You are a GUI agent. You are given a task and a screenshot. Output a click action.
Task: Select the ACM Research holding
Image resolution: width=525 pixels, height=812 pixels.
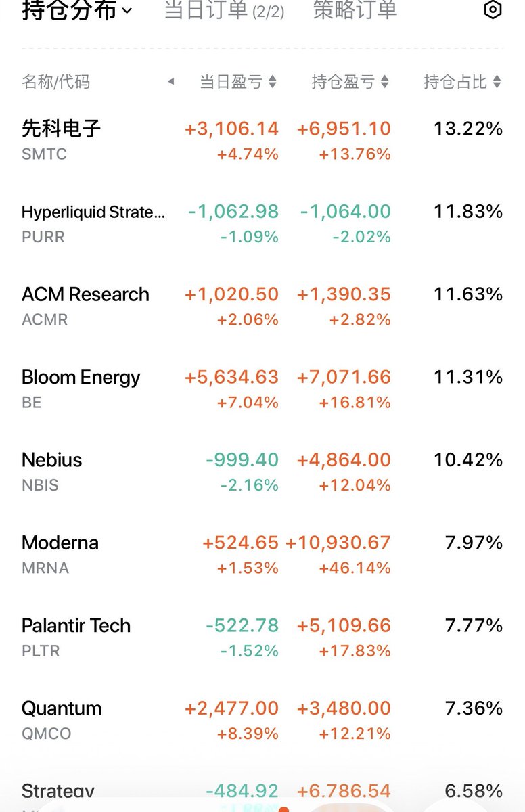pyautogui.click(x=262, y=307)
